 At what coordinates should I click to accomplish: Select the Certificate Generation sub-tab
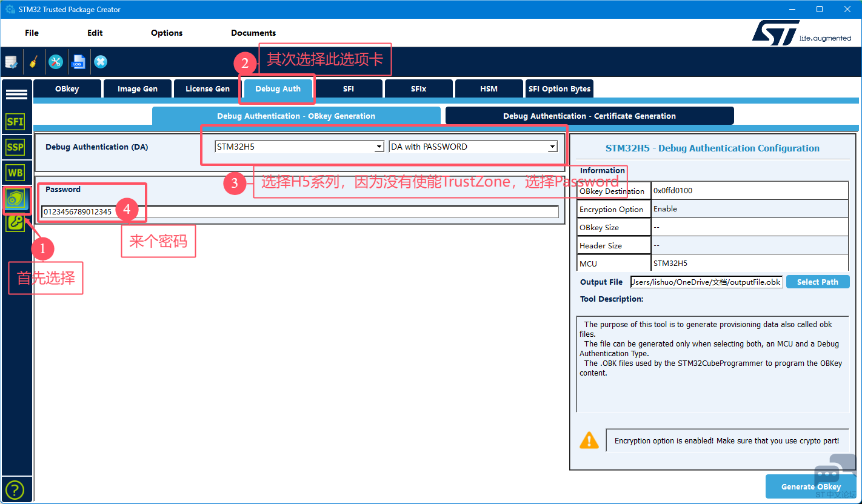coord(589,116)
